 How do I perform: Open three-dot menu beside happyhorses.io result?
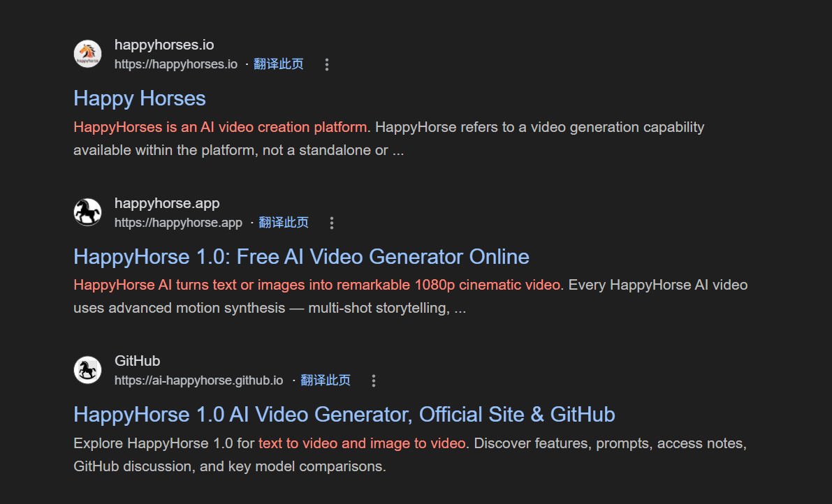[x=326, y=65]
